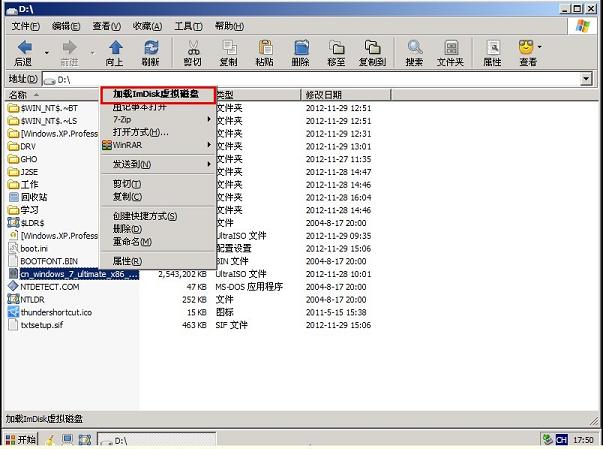Select the NTDETECT.COM file
Viewport: 603px width, 449px height.
click(x=49, y=285)
